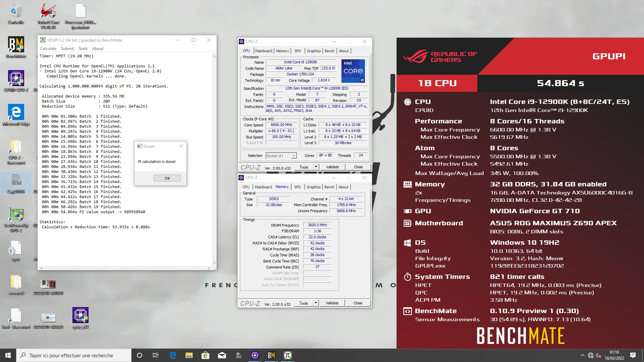Open File Explorer from taskbar

[x=189, y=355]
